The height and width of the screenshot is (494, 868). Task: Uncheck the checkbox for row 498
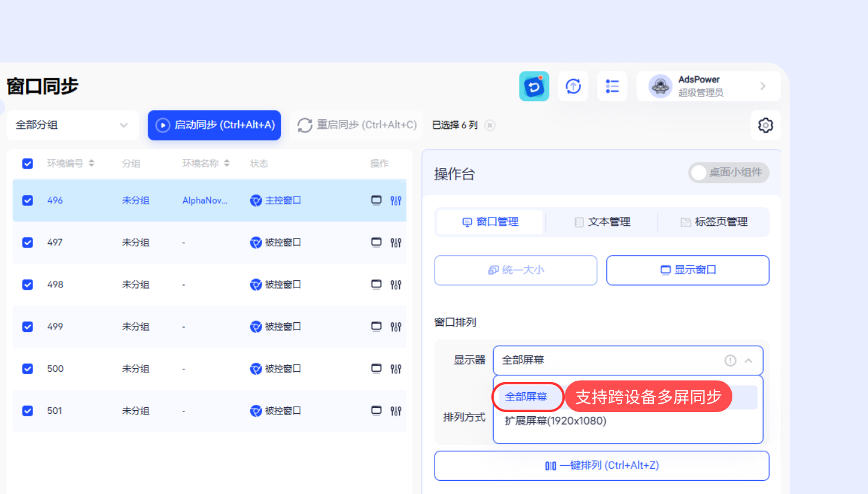(28, 284)
